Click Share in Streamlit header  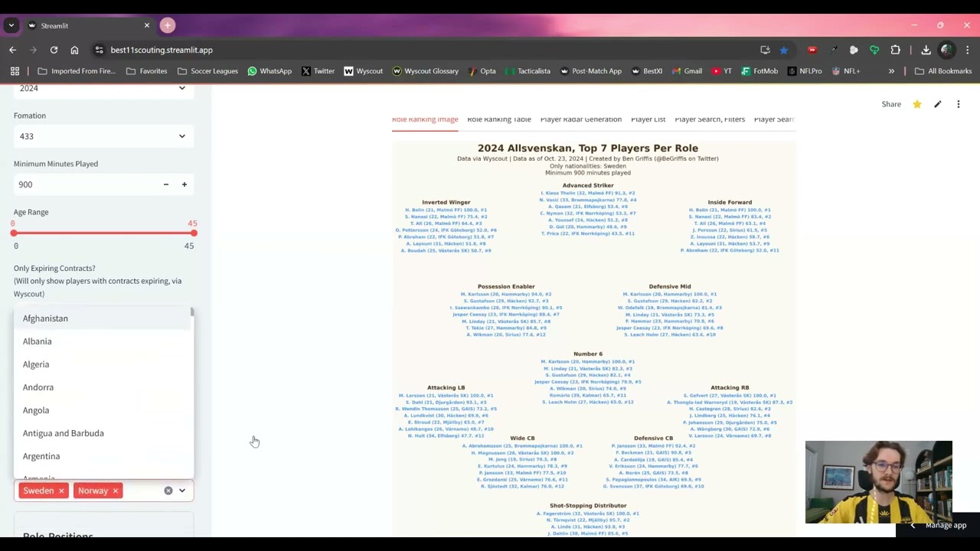[x=891, y=104]
